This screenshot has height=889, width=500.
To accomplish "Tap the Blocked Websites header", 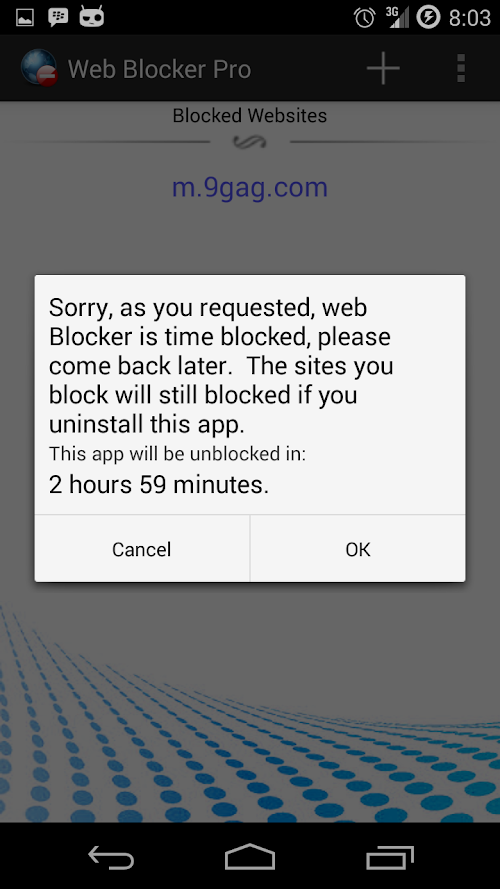I will pos(250,116).
